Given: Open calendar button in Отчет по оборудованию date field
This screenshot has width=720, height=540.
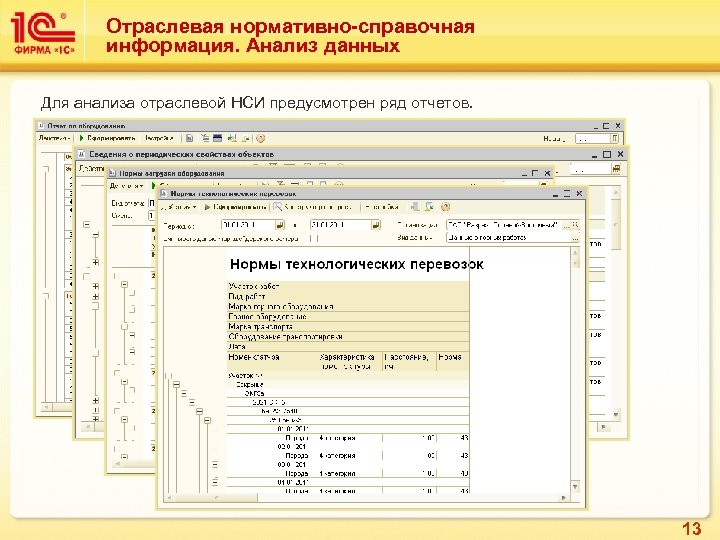Looking at the screenshot, I should coord(614,139).
